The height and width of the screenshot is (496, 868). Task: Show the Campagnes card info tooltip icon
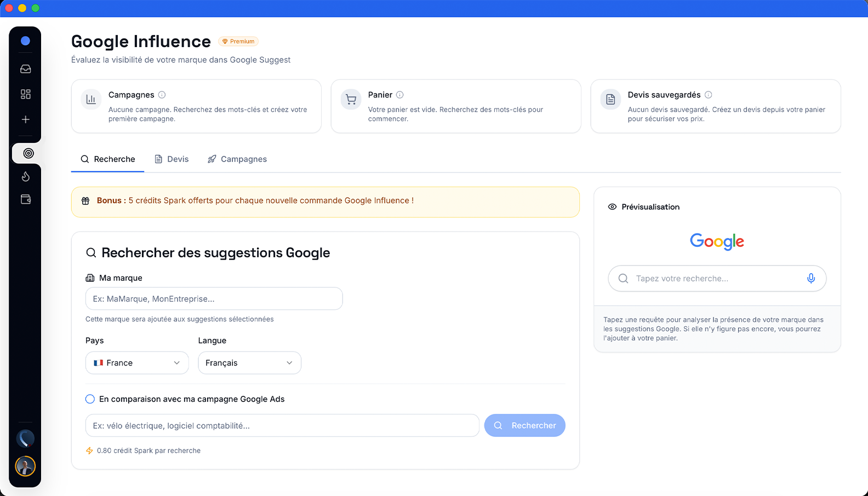(162, 95)
